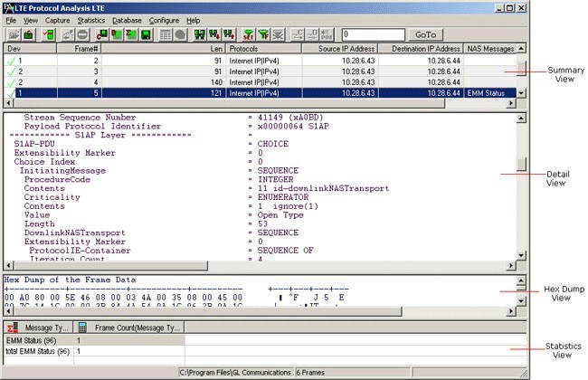Click the Detail View vertical scrollbar thumb

(521, 164)
